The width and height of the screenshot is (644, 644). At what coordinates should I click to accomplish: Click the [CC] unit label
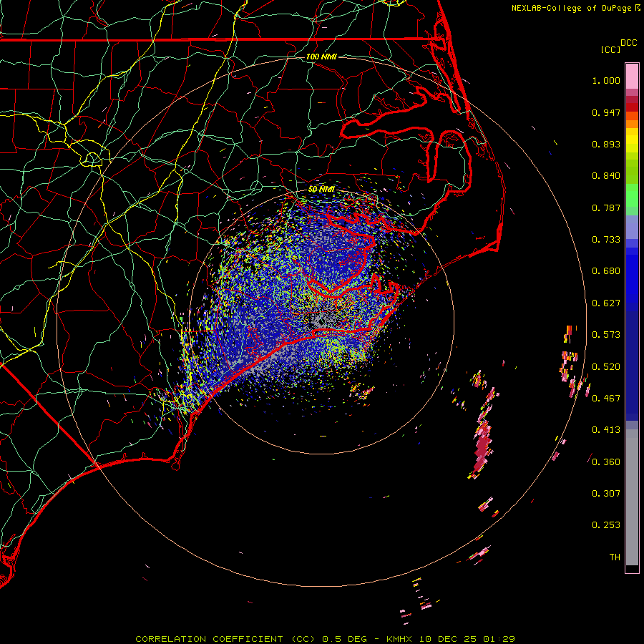[x=610, y=49]
